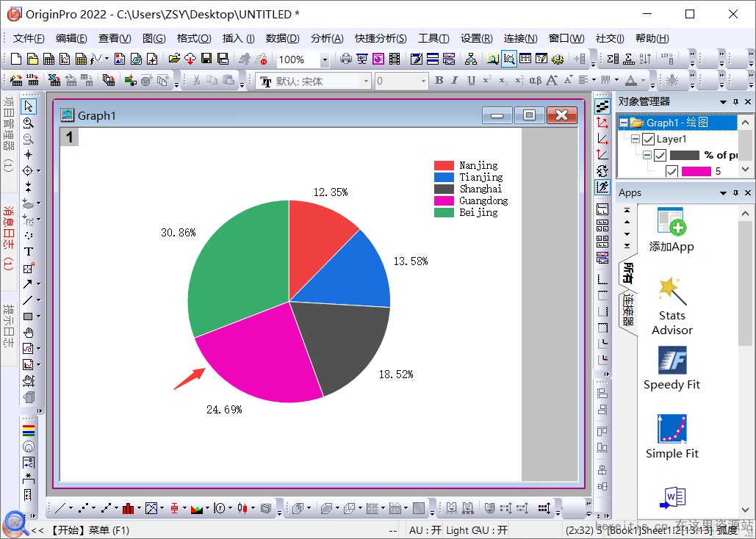Click the Open file folder icon
The width and height of the screenshot is (756, 539).
(174, 59)
